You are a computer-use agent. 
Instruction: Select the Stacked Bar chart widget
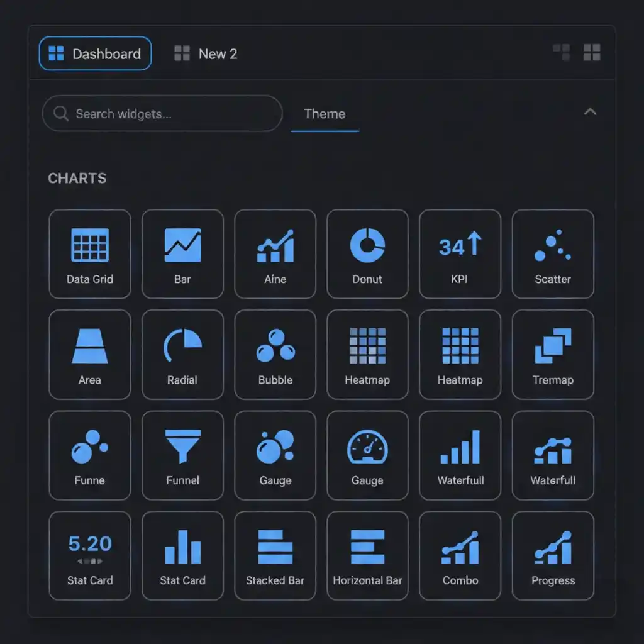[275, 555]
